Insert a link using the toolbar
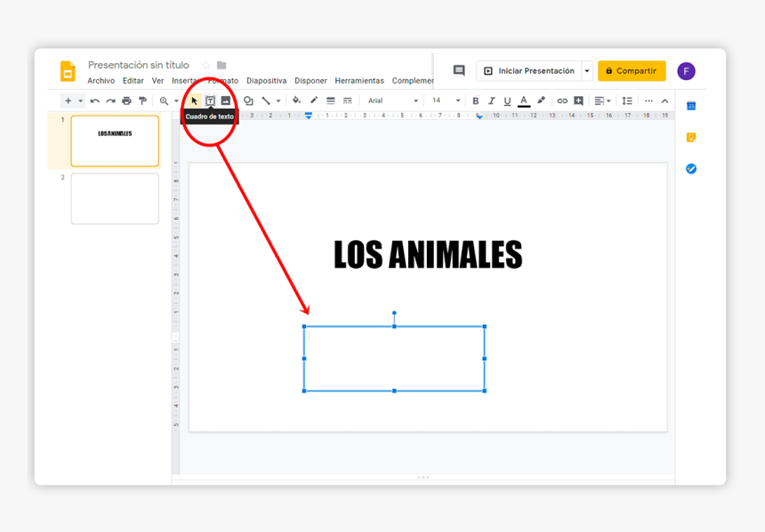Image resolution: width=765 pixels, height=532 pixels. point(562,101)
